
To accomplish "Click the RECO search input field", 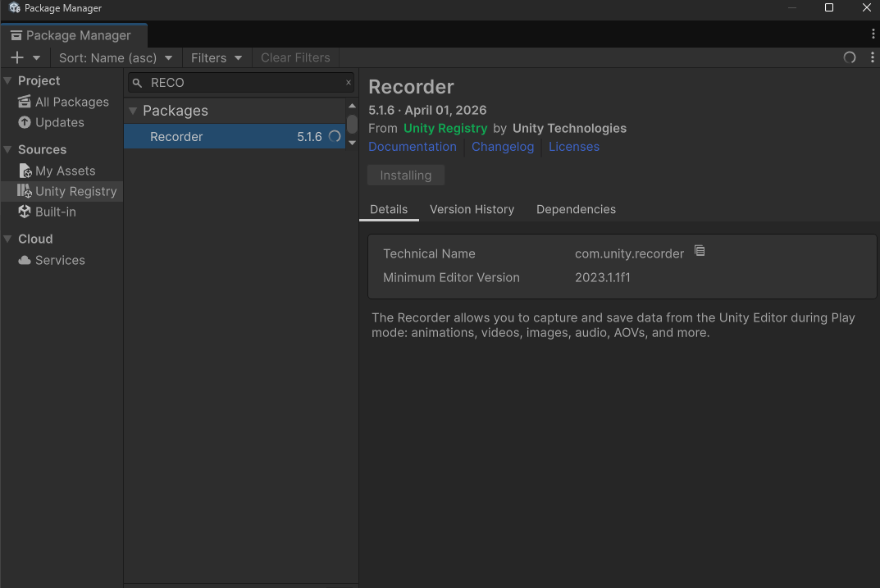I will (x=241, y=83).
